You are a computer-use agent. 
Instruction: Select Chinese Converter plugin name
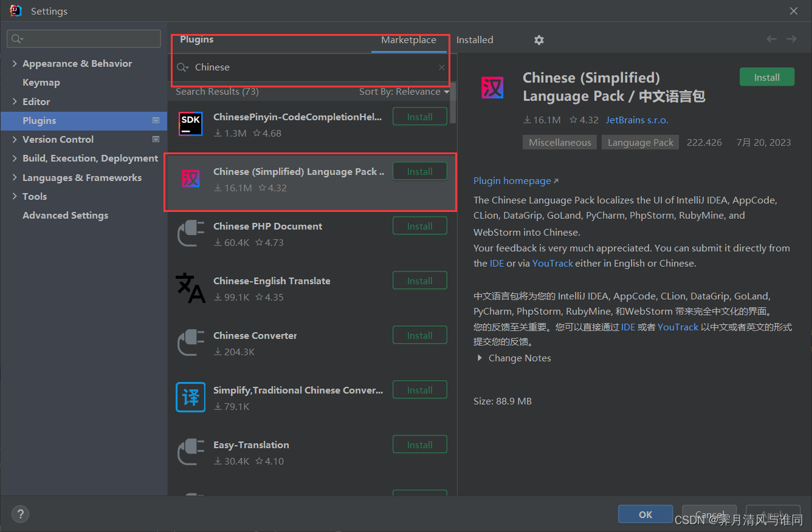pyautogui.click(x=255, y=336)
